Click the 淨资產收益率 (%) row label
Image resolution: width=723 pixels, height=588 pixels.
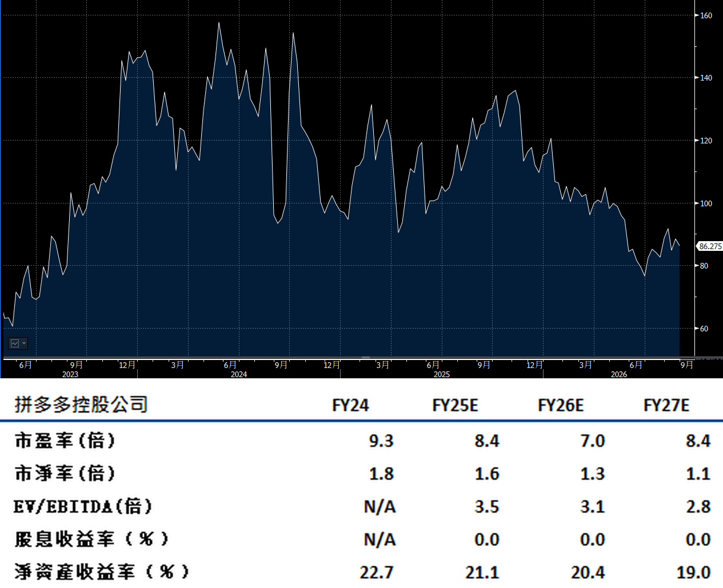[x=102, y=572]
